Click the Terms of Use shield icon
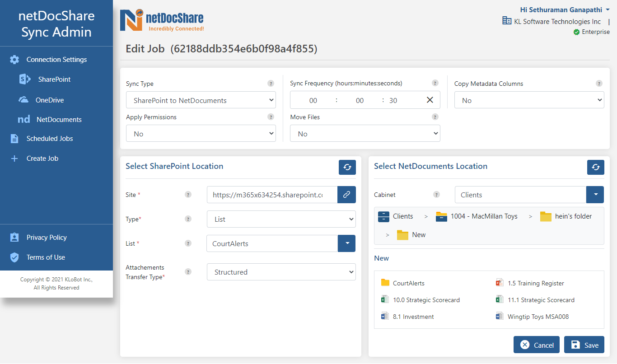Image resolution: width=617 pixels, height=364 pixels. [x=14, y=257]
